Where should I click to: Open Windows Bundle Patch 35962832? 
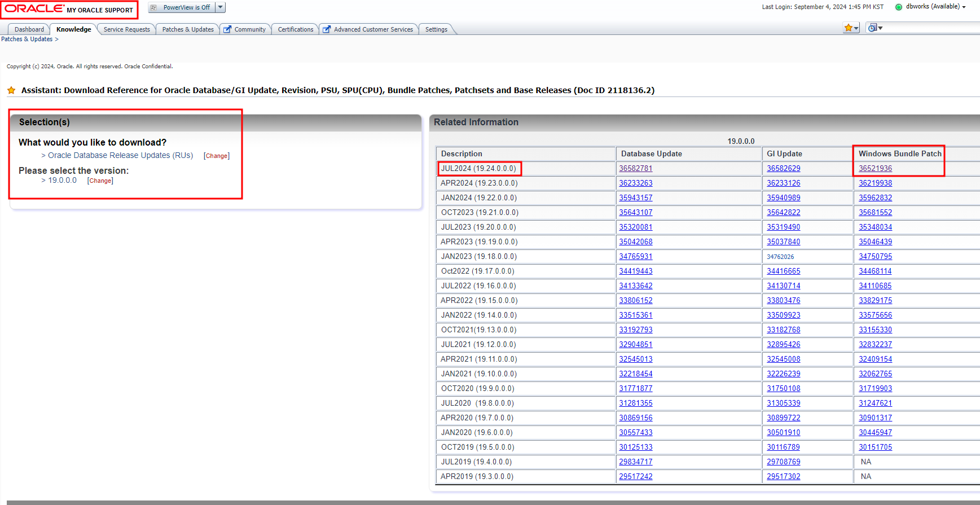(x=875, y=198)
